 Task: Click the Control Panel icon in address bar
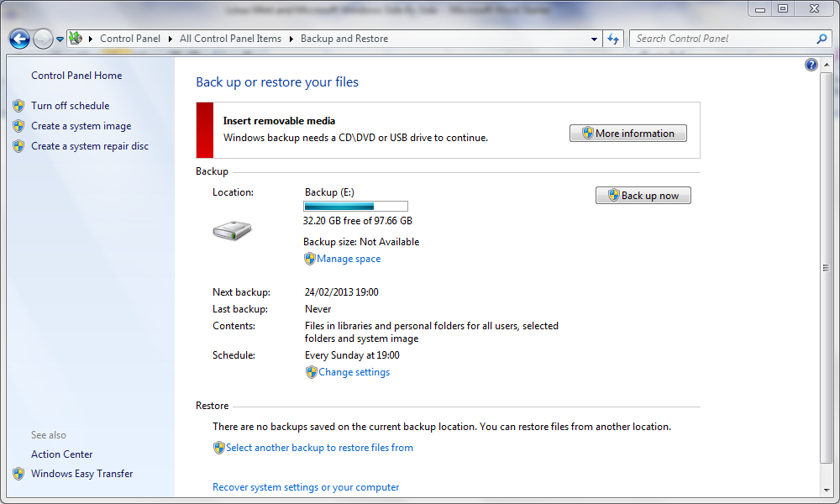click(x=76, y=38)
